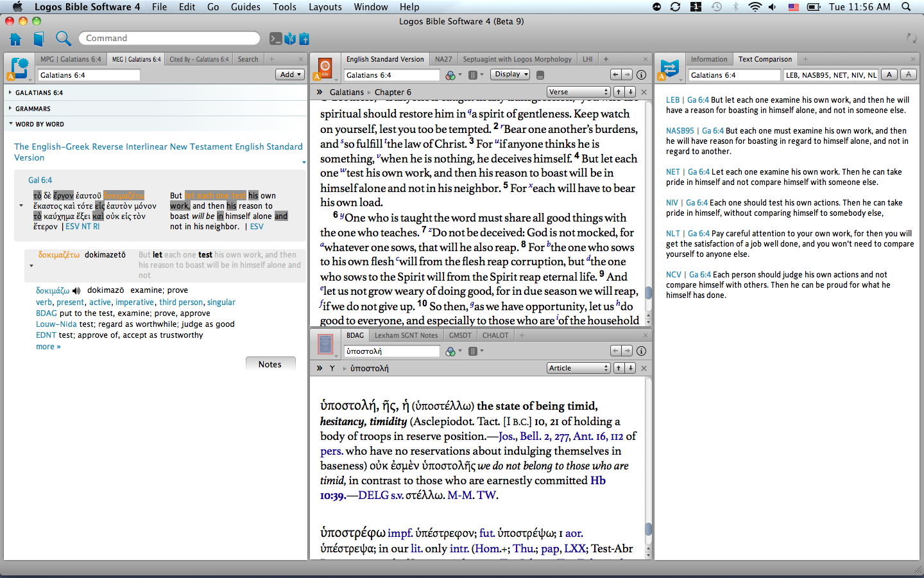Viewport: 924px width, 578px height.
Task: Open English-Greek Reverse Interlinear ESV link
Action: pyautogui.click(x=158, y=152)
